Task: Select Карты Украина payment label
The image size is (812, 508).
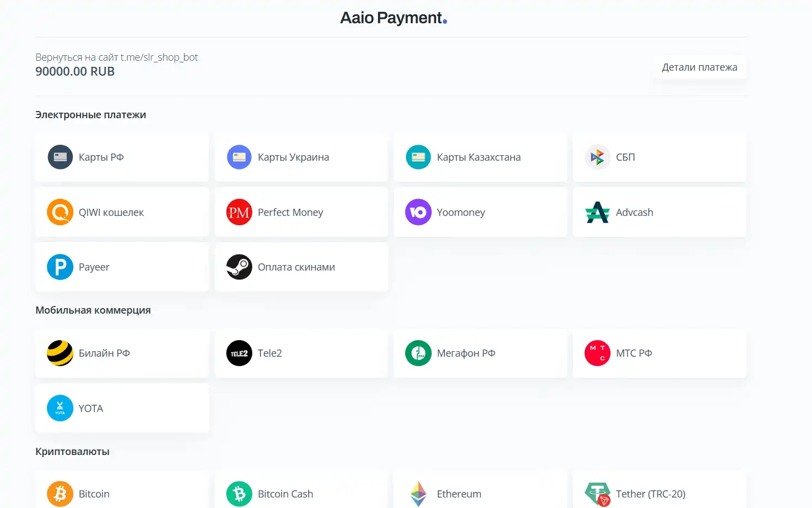Action: point(293,157)
